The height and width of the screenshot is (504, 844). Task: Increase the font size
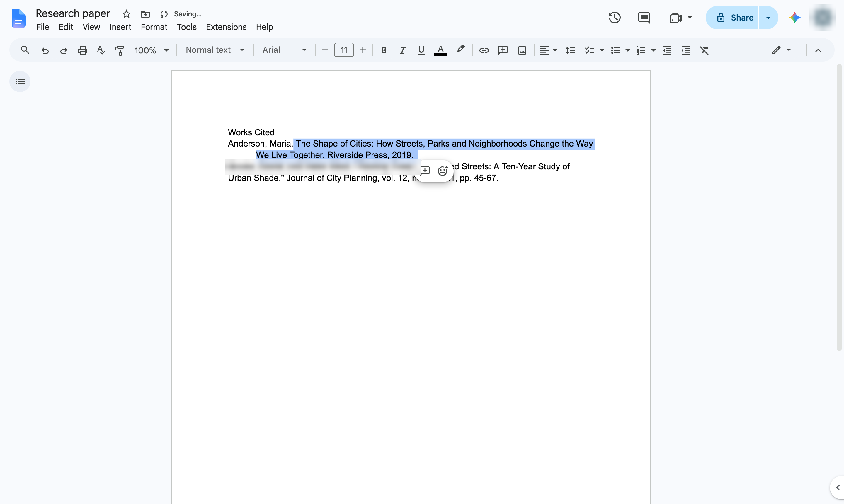coord(363,50)
